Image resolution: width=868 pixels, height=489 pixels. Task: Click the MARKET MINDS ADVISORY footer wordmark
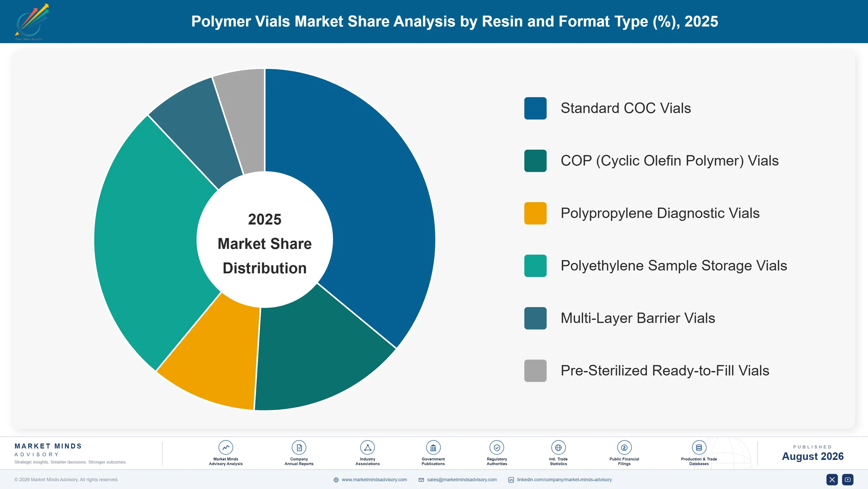[48, 450]
